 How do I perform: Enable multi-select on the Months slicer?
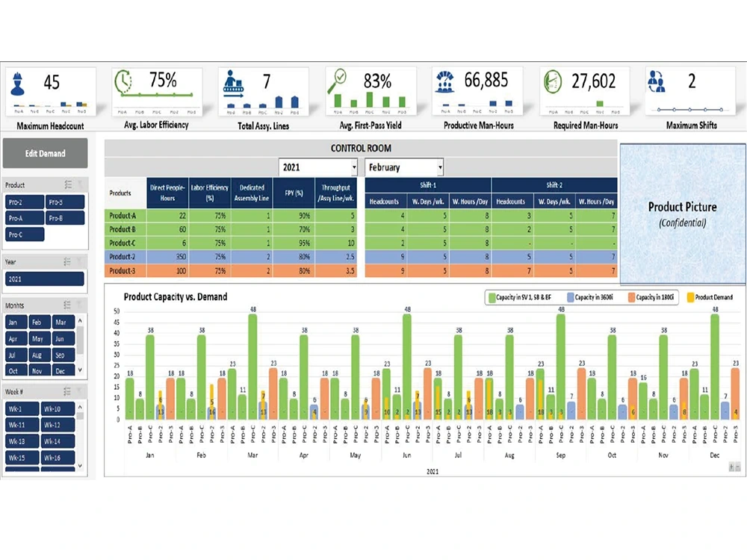point(67,305)
